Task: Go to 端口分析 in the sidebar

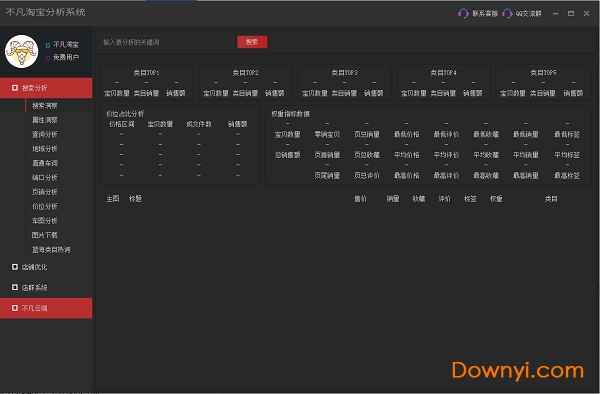Action: point(45,177)
